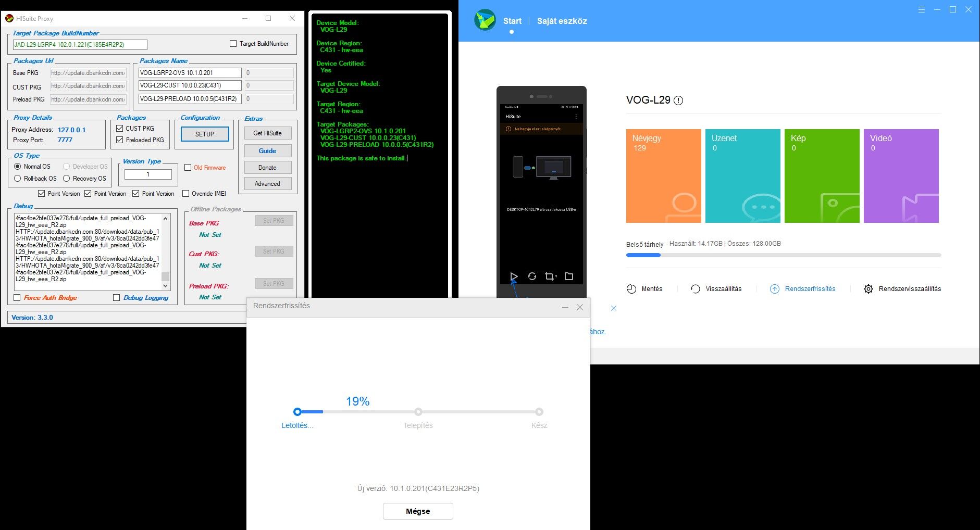Image resolution: width=980 pixels, height=530 pixels.
Task: Enable Old Firmware checkbox
Action: tap(188, 168)
